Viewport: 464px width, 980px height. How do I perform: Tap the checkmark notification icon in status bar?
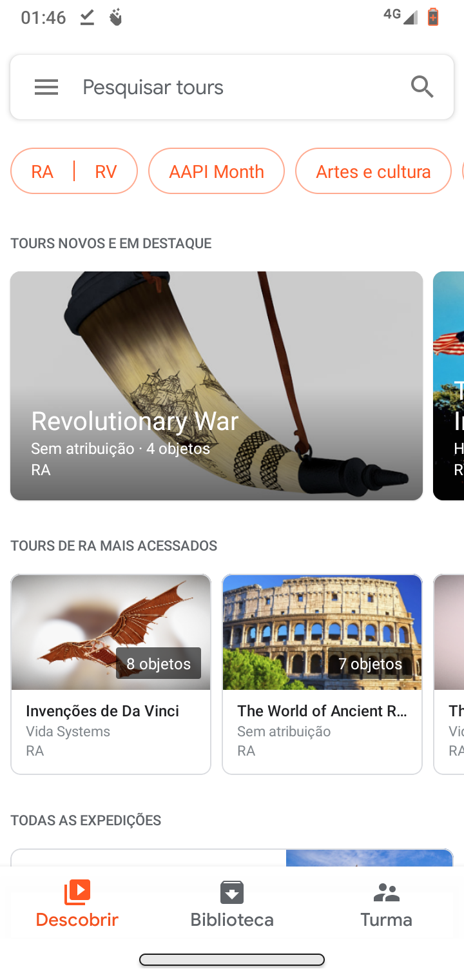(x=87, y=17)
